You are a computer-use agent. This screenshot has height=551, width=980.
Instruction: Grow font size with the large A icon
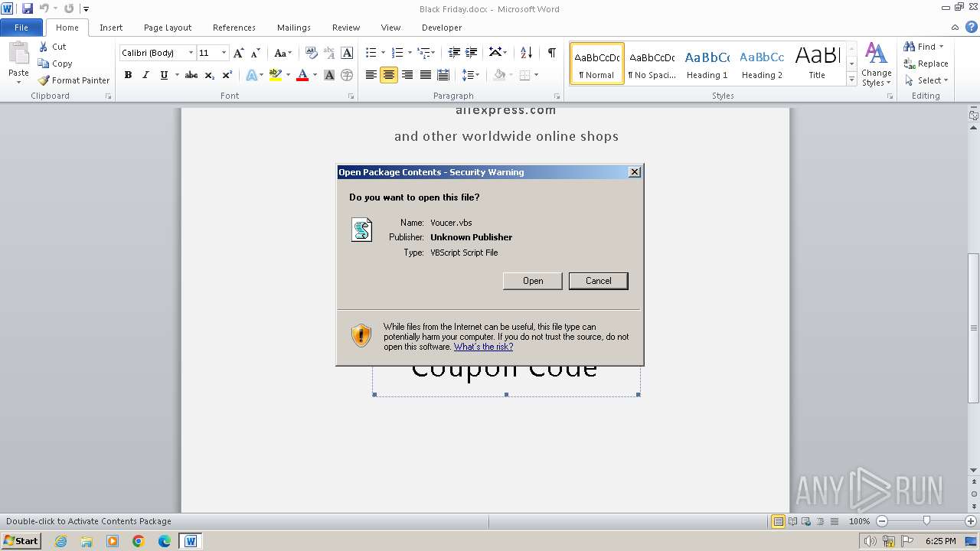[x=239, y=53]
